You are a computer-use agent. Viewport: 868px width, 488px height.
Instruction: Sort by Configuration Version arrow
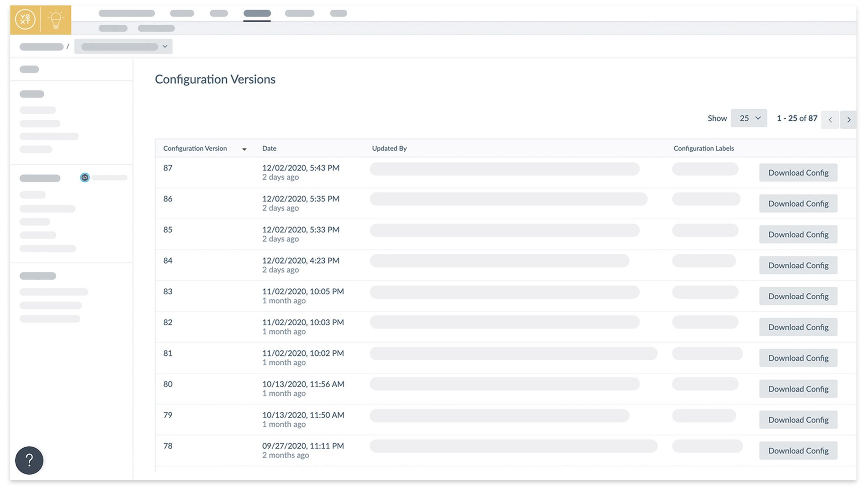point(244,149)
